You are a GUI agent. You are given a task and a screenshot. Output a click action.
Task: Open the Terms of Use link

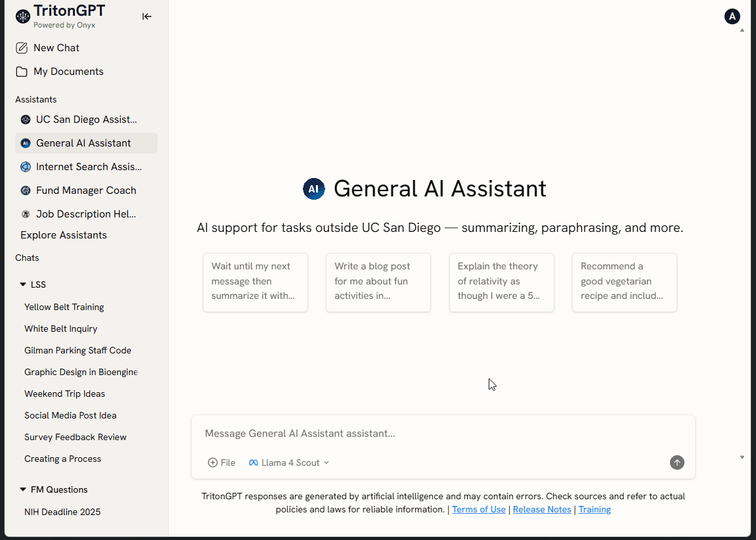[479, 509]
